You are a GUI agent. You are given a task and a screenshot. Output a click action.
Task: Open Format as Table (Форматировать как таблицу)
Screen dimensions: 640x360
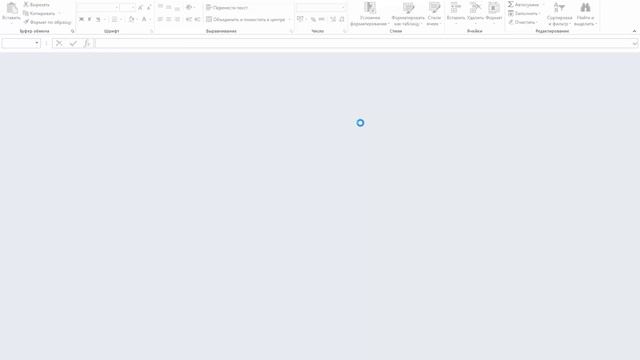(408, 14)
